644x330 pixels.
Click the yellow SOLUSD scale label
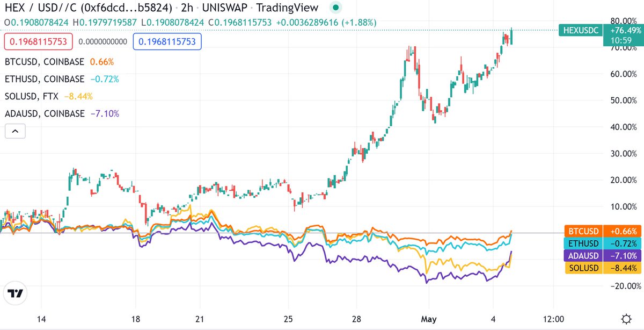pos(583,267)
